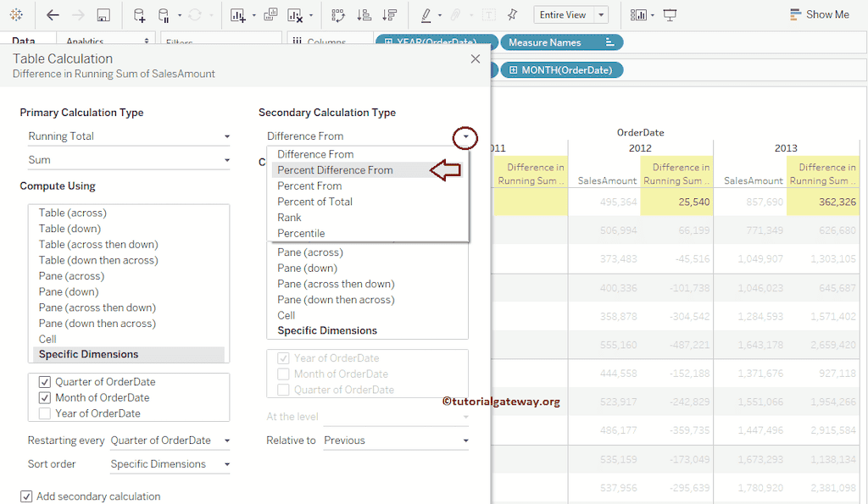Click the Analytics tab

(85, 41)
